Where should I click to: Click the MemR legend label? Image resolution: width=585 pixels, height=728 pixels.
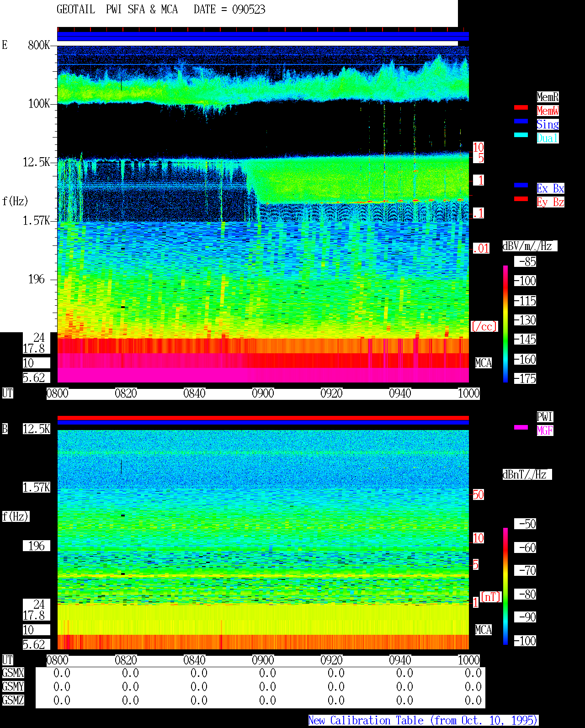tap(548, 97)
